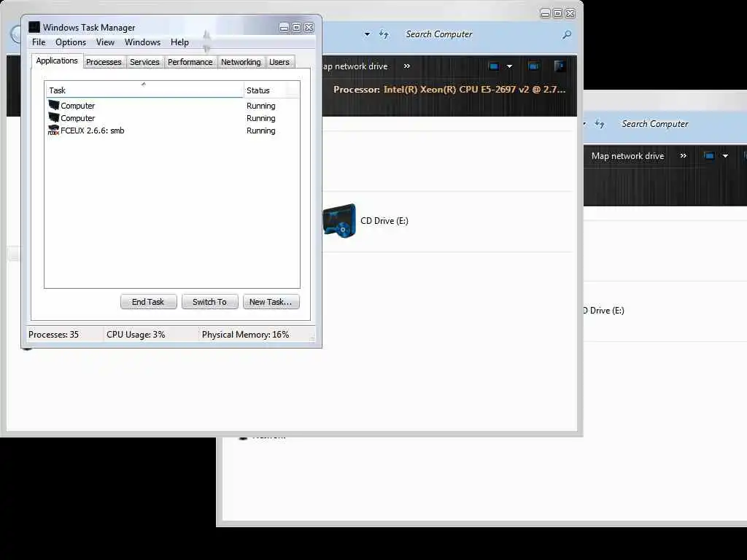Open the Help menu in Task Manager
The height and width of the screenshot is (560, 747).
(179, 42)
